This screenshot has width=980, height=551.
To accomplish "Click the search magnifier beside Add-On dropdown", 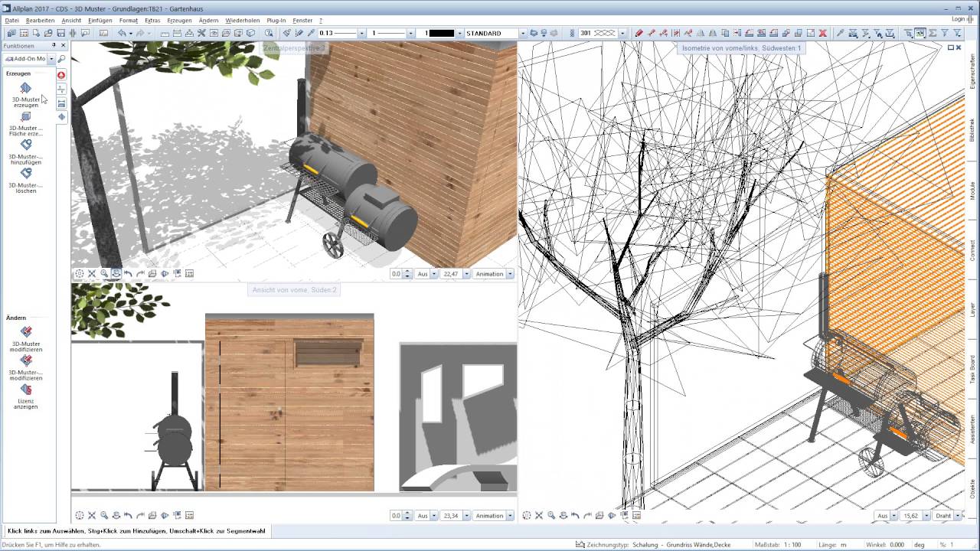I will (x=62, y=59).
